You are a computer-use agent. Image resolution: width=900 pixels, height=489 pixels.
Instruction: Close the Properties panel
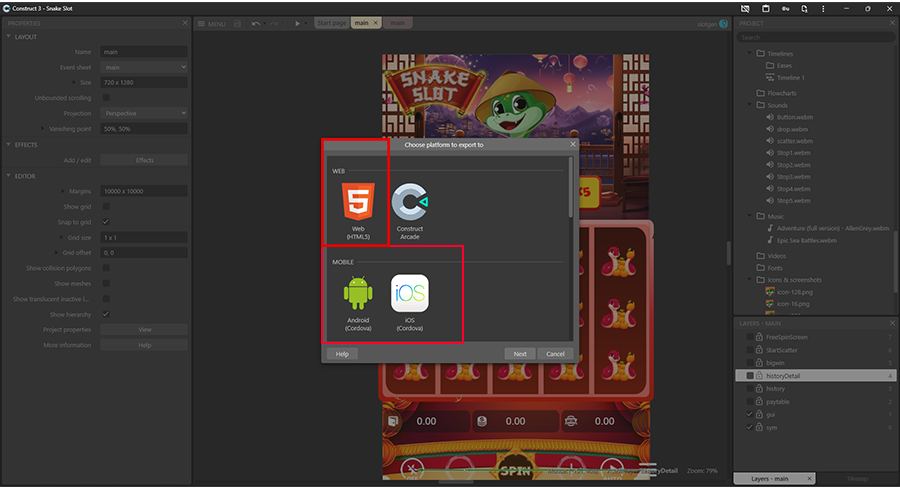point(185,23)
